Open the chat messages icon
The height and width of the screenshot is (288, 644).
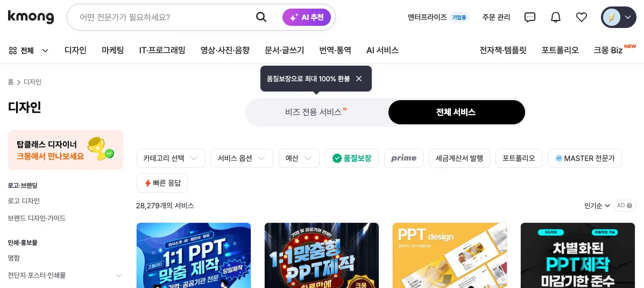pos(530,17)
